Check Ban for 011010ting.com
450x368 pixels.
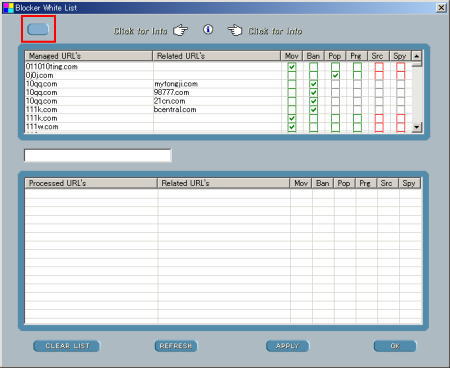click(313, 67)
